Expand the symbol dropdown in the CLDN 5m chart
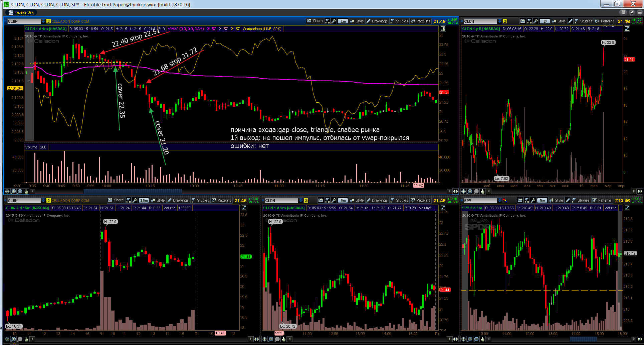This screenshot has height=345, width=644. pos(300,201)
